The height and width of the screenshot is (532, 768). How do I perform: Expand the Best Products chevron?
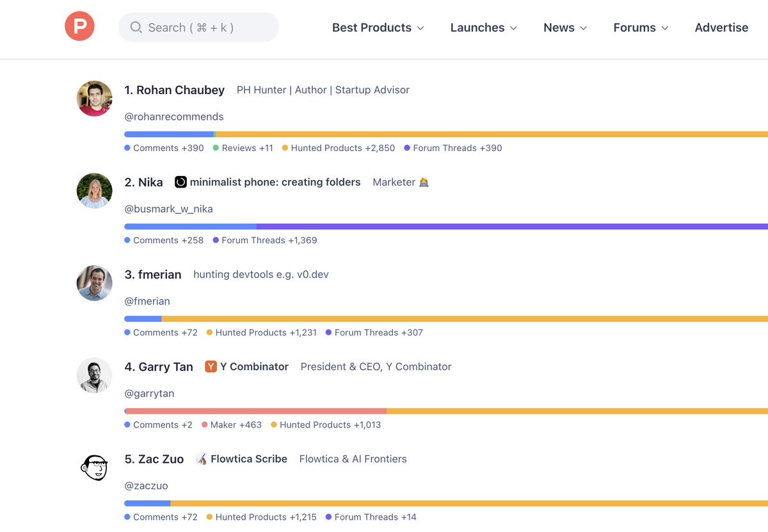coord(420,28)
